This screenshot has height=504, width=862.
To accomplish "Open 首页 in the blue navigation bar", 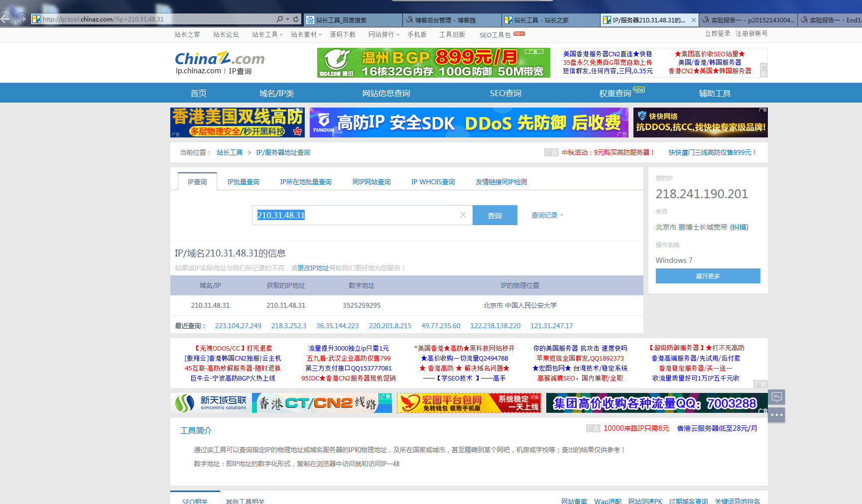I will (198, 93).
